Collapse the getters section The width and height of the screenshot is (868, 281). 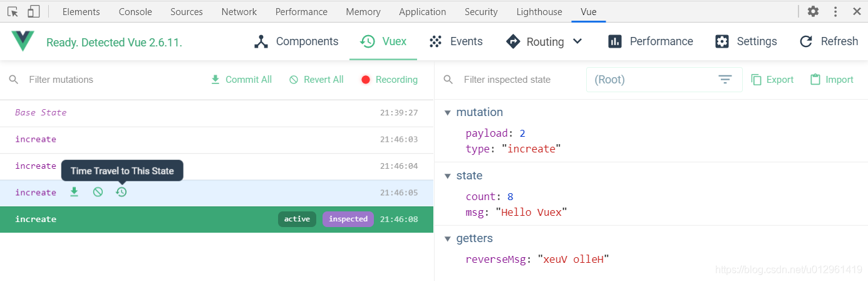point(447,239)
